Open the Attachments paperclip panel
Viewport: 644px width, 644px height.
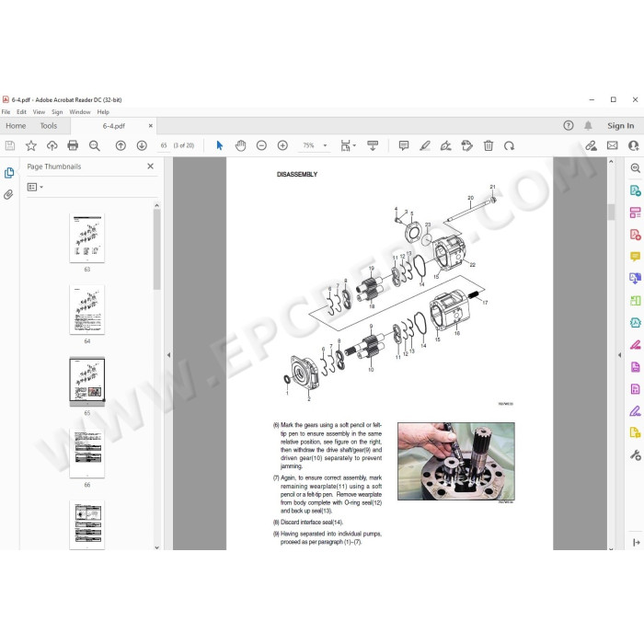click(x=8, y=194)
